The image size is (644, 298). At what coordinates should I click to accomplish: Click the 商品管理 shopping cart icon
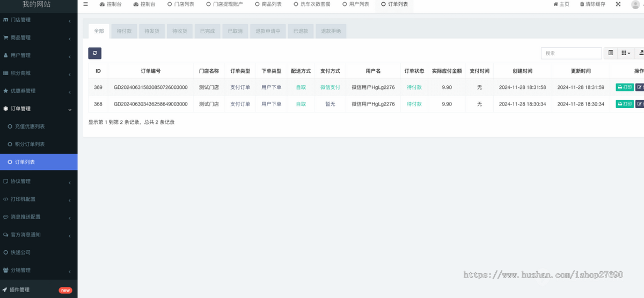tap(5, 38)
